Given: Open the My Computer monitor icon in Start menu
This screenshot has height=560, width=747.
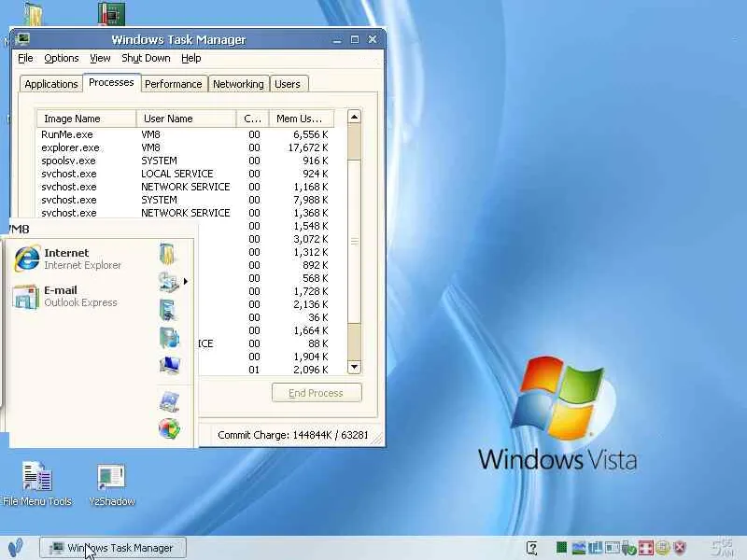Looking at the screenshot, I should pyautogui.click(x=170, y=365).
